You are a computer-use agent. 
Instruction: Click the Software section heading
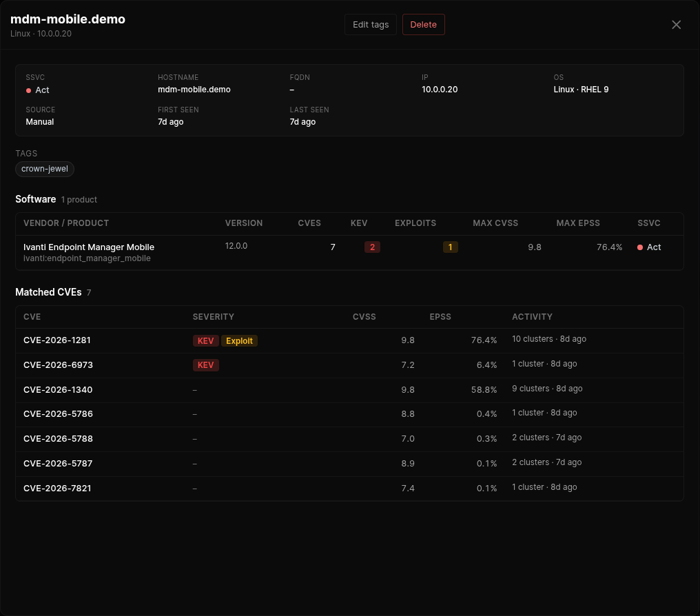[36, 199]
